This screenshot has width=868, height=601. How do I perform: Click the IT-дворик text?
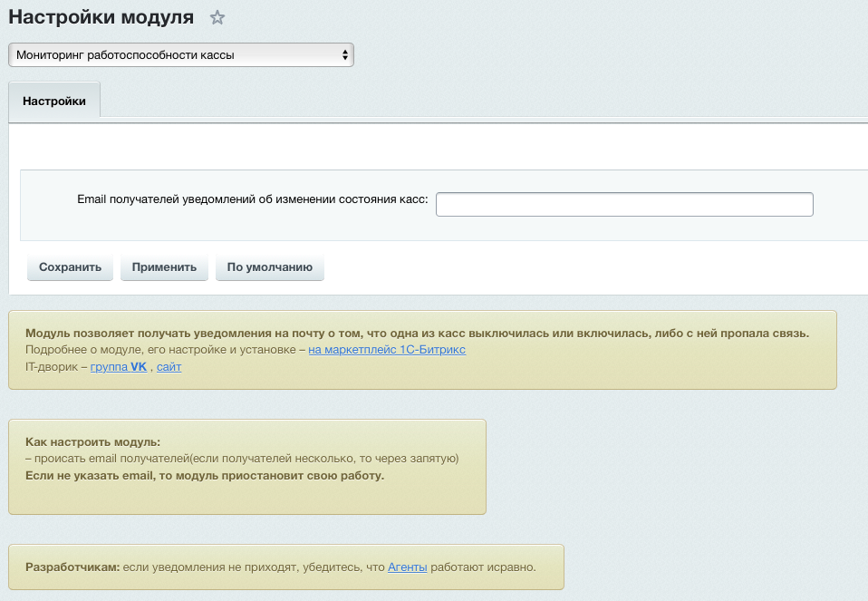tap(53, 367)
